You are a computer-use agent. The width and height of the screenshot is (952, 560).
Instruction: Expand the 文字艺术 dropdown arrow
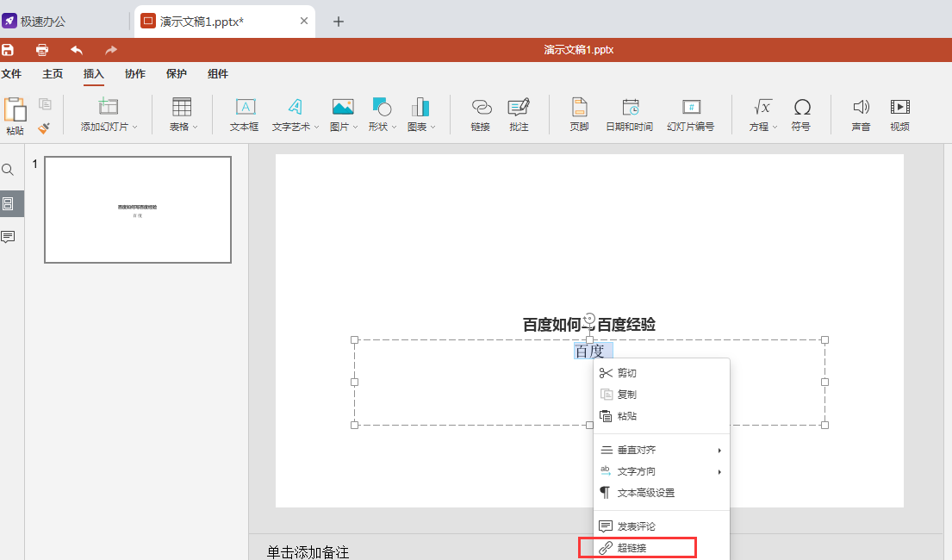[x=316, y=127]
